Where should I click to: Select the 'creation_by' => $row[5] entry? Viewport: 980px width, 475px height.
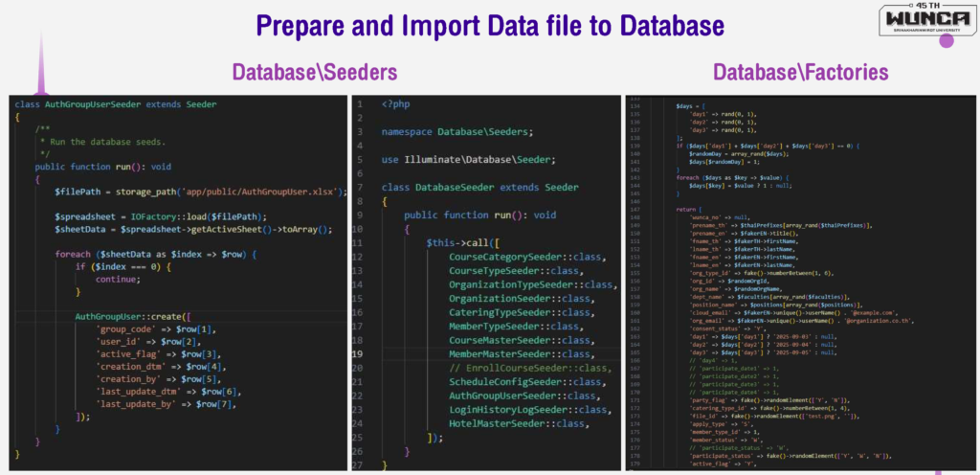click(x=159, y=379)
